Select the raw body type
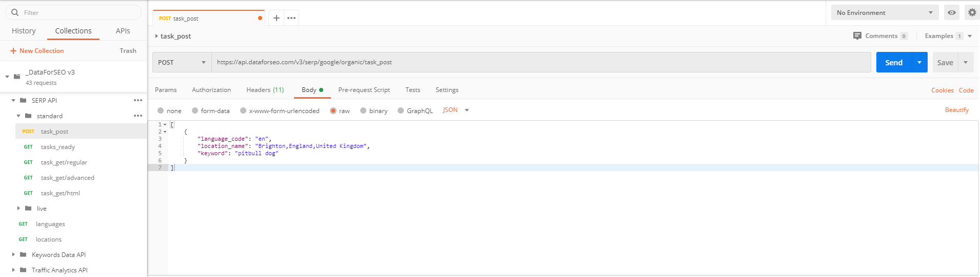Screen dimensions: 980x277 tap(333, 110)
